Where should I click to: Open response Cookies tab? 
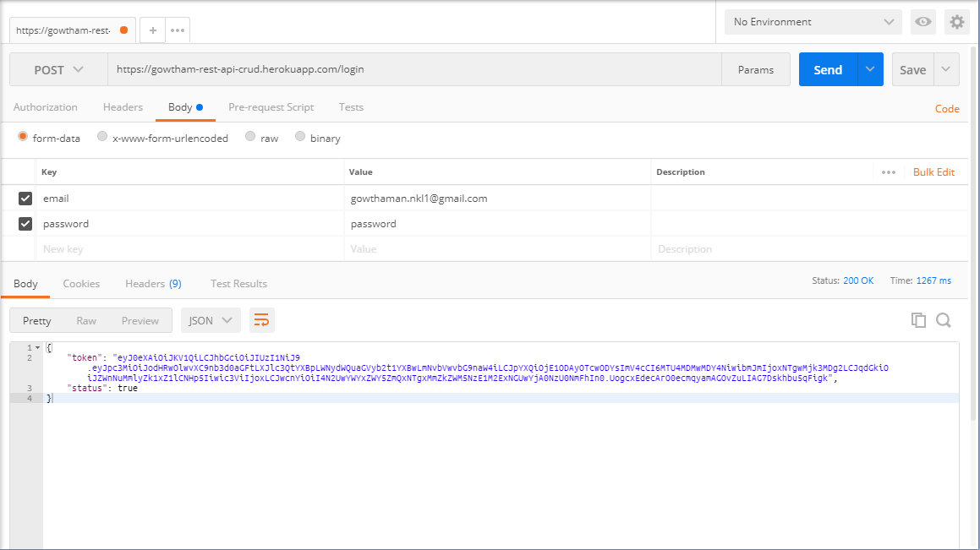81,283
